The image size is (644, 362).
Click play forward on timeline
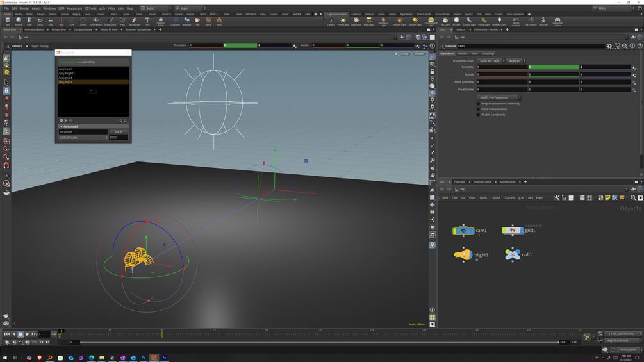(x=28, y=334)
